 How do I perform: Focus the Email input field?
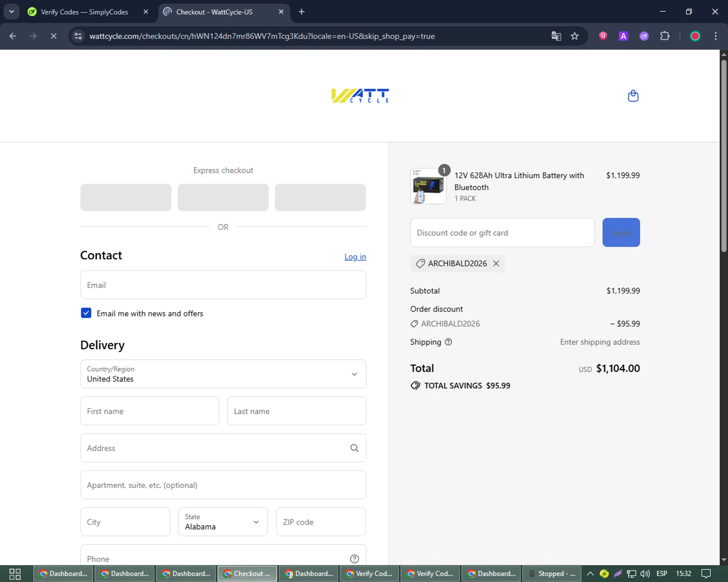point(223,285)
